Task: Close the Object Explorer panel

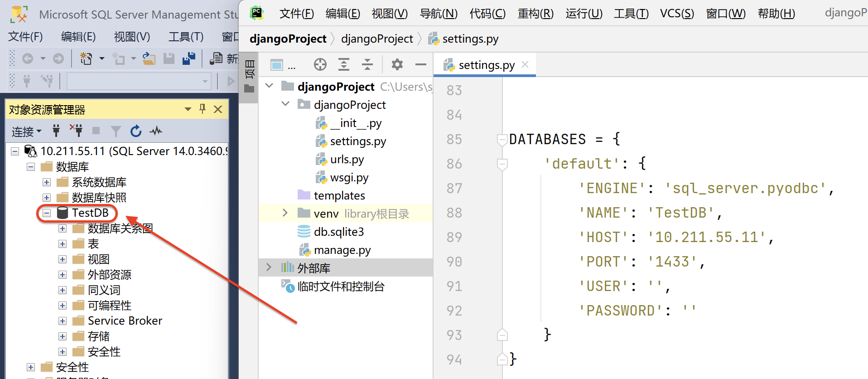Action: (x=218, y=109)
